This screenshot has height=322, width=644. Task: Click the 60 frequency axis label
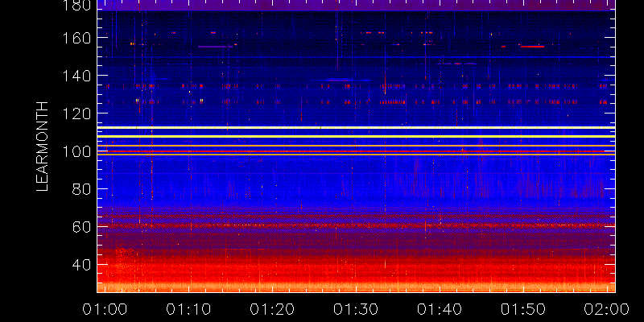click(x=82, y=227)
